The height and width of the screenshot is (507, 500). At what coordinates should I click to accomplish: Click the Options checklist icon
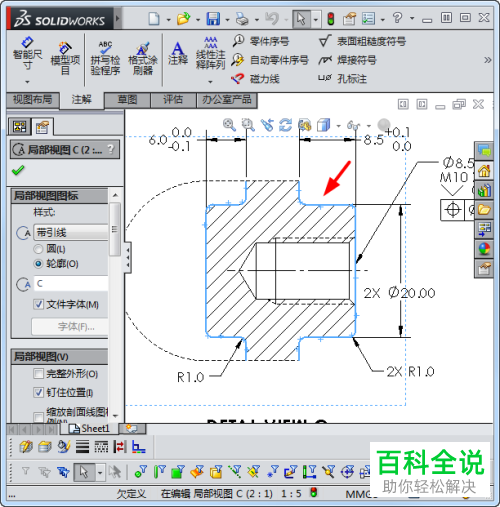click(369, 19)
